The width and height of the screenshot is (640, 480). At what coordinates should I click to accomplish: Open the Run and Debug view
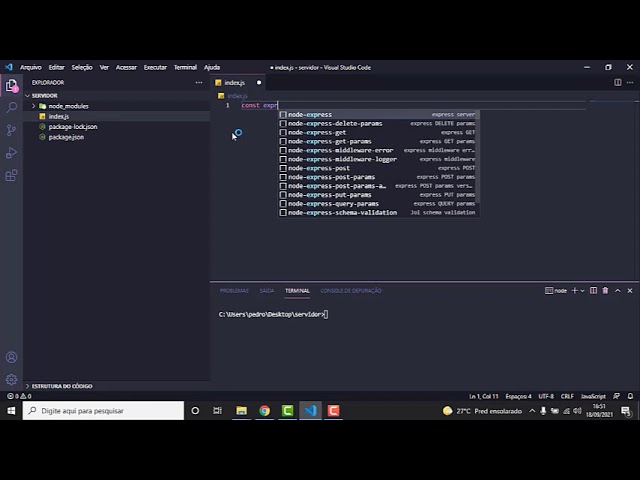click(x=11, y=153)
